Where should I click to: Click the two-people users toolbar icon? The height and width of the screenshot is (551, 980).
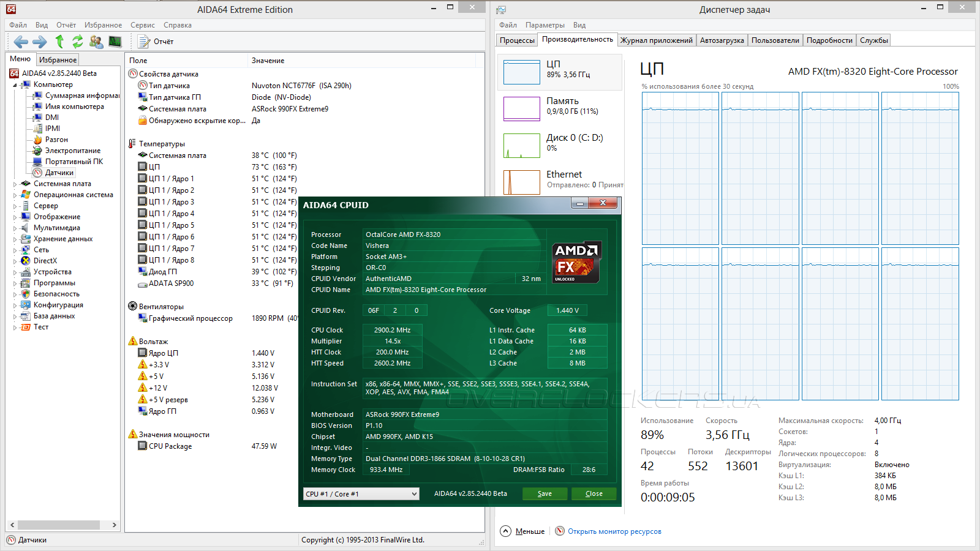pos(96,42)
